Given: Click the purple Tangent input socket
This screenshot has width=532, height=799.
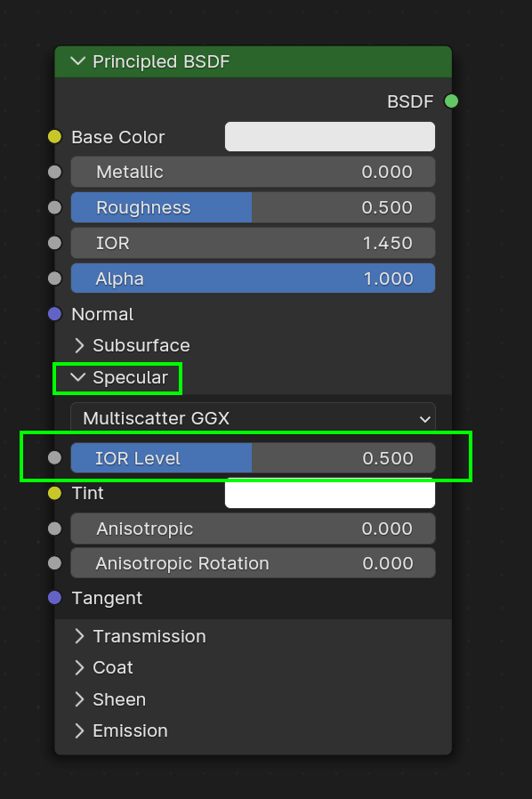Looking at the screenshot, I should [x=55, y=598].
